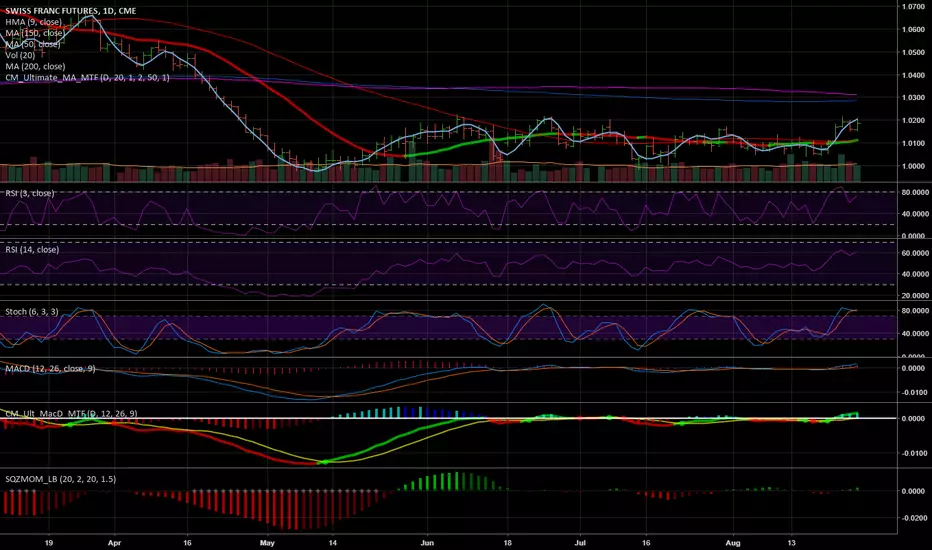Select the HMA (9, close) indicator label
The height and width of the screenshot is (550, 932).
[x=33, y=22]
